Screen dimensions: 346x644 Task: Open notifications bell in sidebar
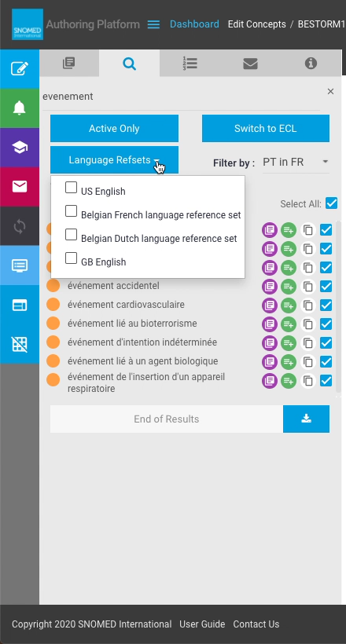coord(20,108)
